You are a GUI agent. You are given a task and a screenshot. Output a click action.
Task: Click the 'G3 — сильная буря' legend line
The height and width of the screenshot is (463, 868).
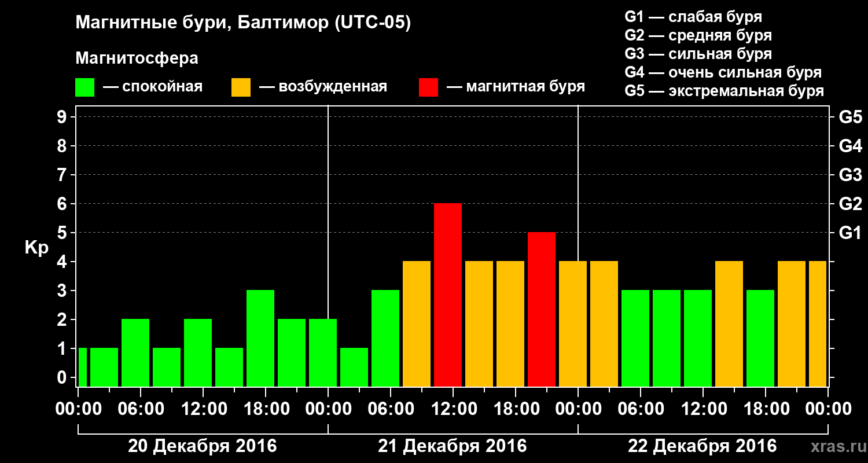click(698, 54)
